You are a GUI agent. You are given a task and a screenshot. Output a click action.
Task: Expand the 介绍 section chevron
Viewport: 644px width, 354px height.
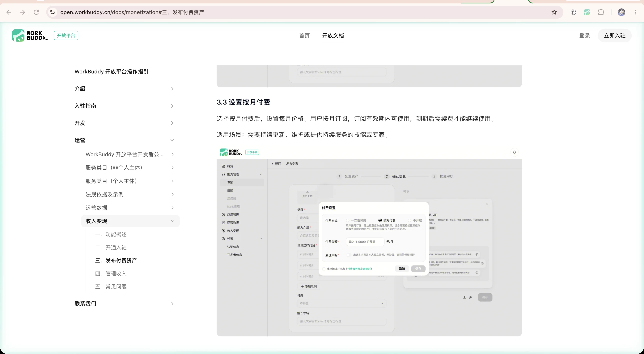click(172, 89)
